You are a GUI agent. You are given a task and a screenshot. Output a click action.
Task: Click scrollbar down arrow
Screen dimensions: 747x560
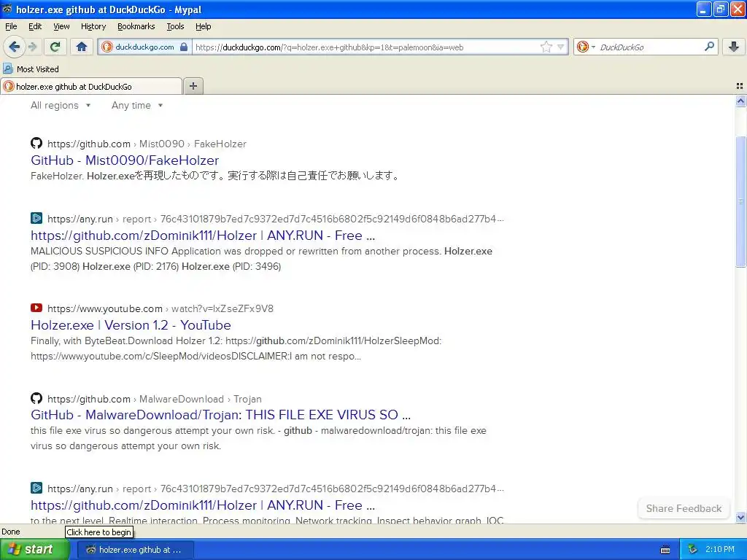pyautogui.click(x=740, y=517)
